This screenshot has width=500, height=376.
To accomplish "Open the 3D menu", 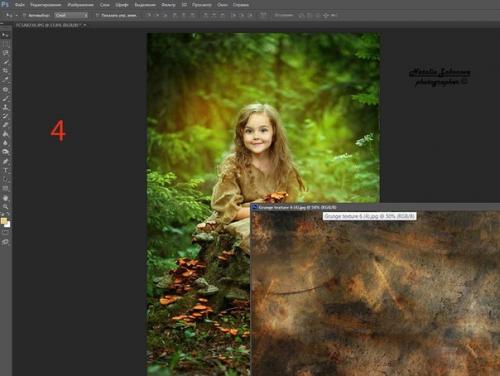I will click(184, 5).
